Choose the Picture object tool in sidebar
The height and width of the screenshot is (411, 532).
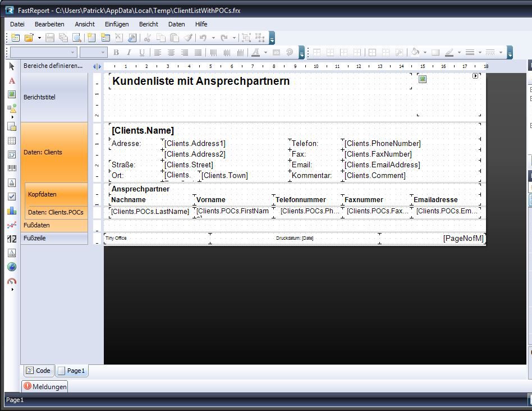tap(12, 94)
